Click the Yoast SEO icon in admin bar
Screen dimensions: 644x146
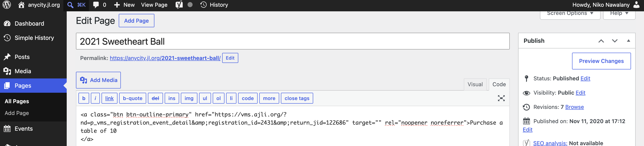(179, 5)
